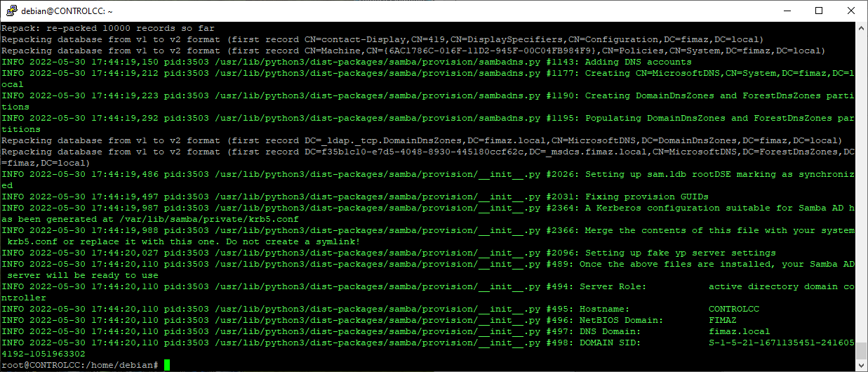Click the Hostname value CONTROLCC
Viewport: 868px width, 372px height.
coord(734,309)
